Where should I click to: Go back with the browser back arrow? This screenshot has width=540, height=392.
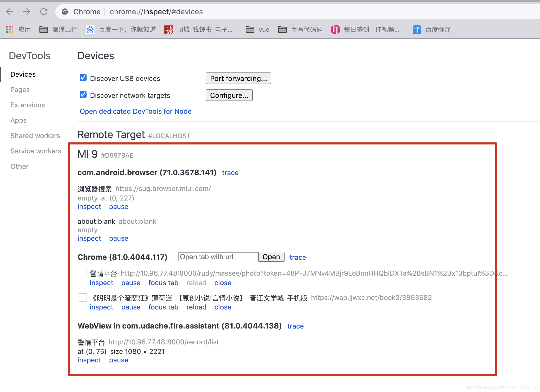(x=10, y=12)
